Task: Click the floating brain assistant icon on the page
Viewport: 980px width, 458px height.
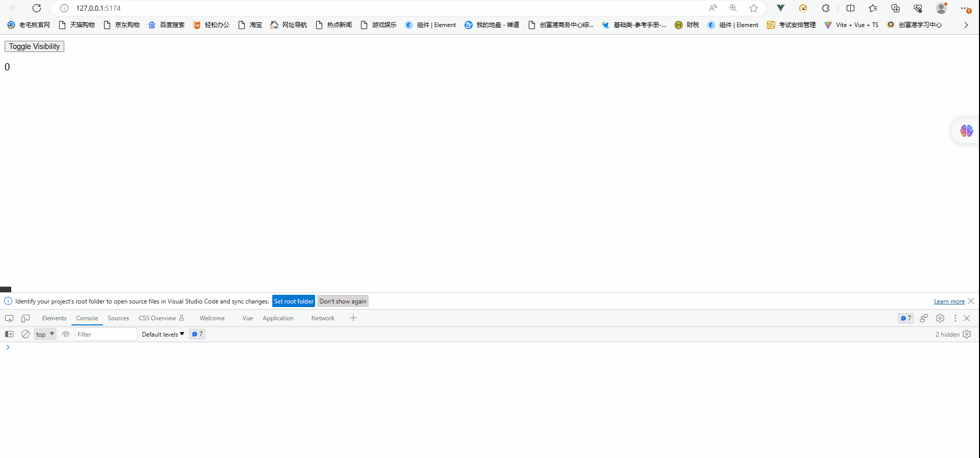Action: point(966,131)
